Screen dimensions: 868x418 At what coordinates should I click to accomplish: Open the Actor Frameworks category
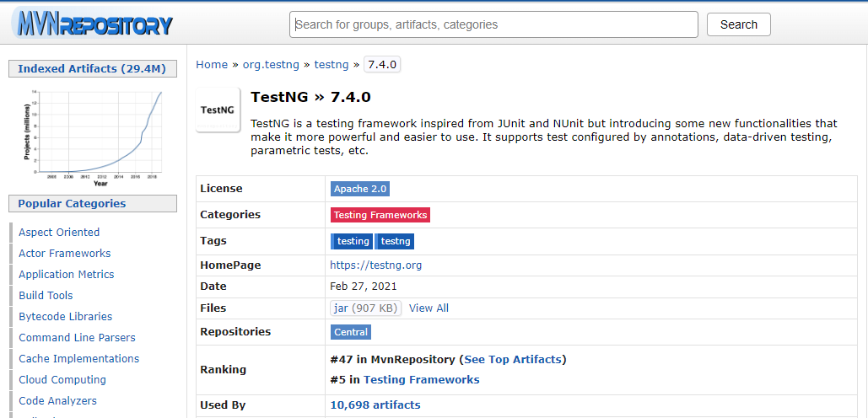(x=65, y=253)
